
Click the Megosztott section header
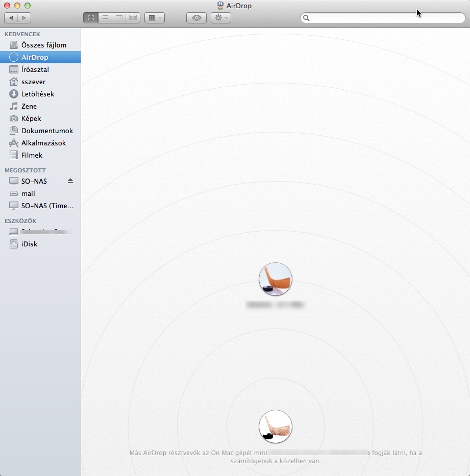point(25,170)
